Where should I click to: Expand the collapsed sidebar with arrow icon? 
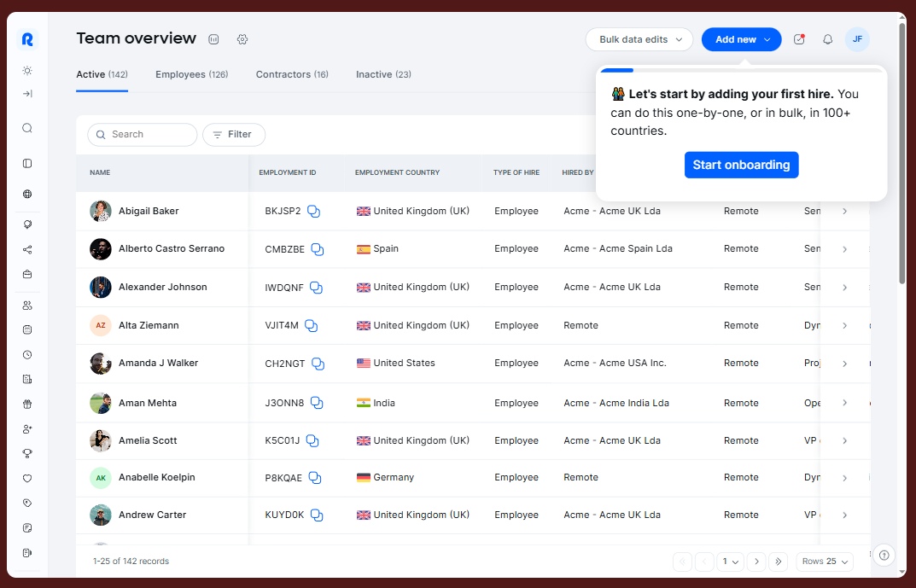click(x=27, y=94)
